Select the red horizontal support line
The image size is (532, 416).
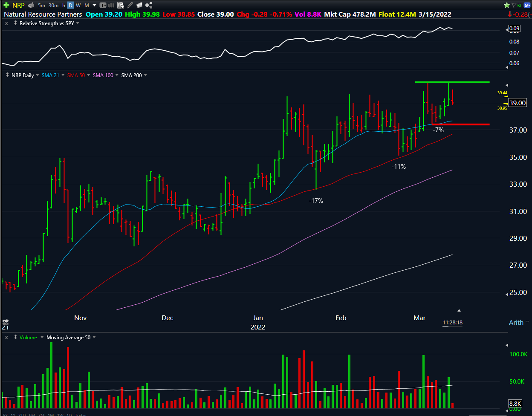click(x=460, y=124)
